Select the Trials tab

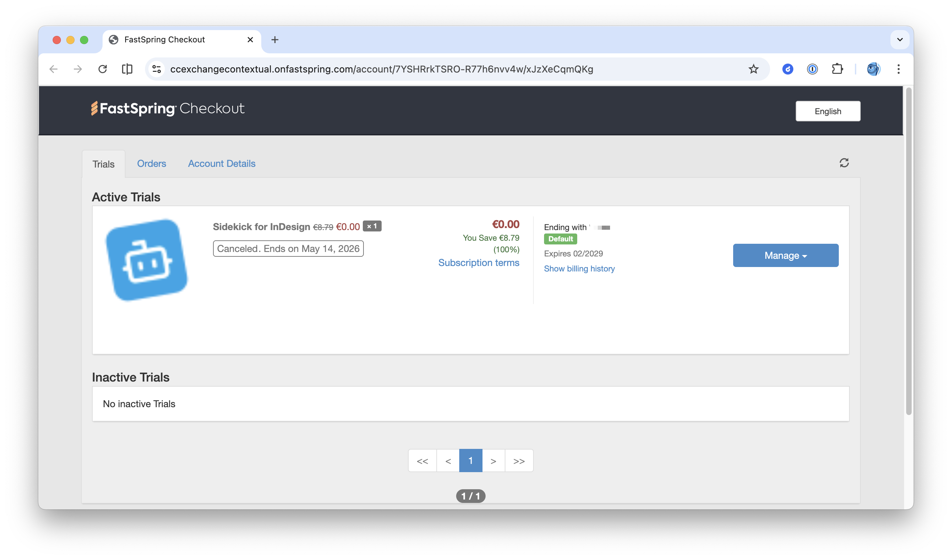click(104, 164)
